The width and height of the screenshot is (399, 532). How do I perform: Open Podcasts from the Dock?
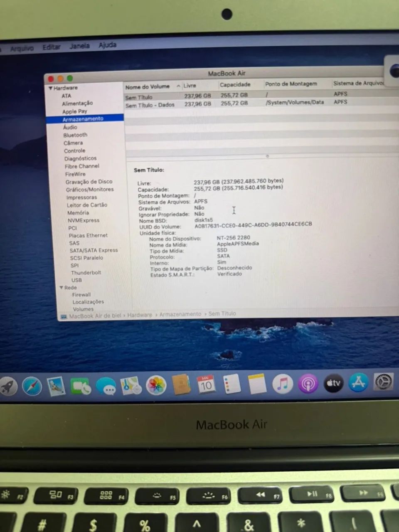pos(308,384)
